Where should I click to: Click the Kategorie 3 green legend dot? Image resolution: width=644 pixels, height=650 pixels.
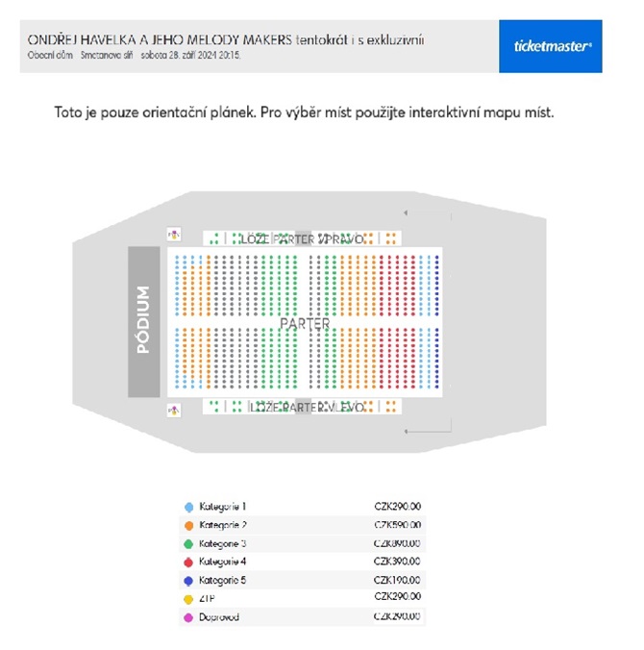click(188, 544)
